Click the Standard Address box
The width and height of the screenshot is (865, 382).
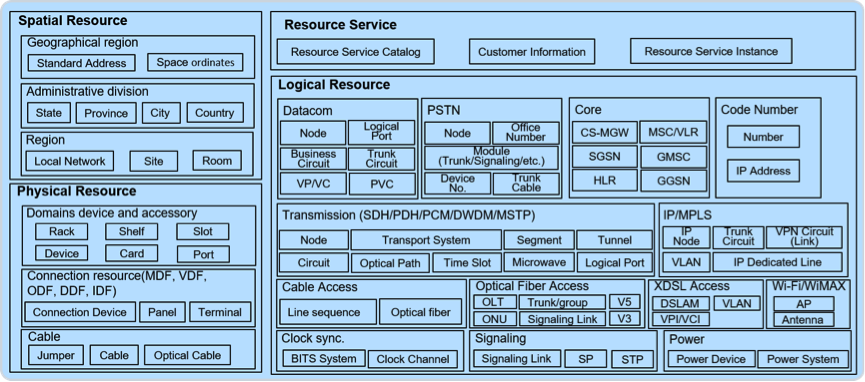(81, 63)
